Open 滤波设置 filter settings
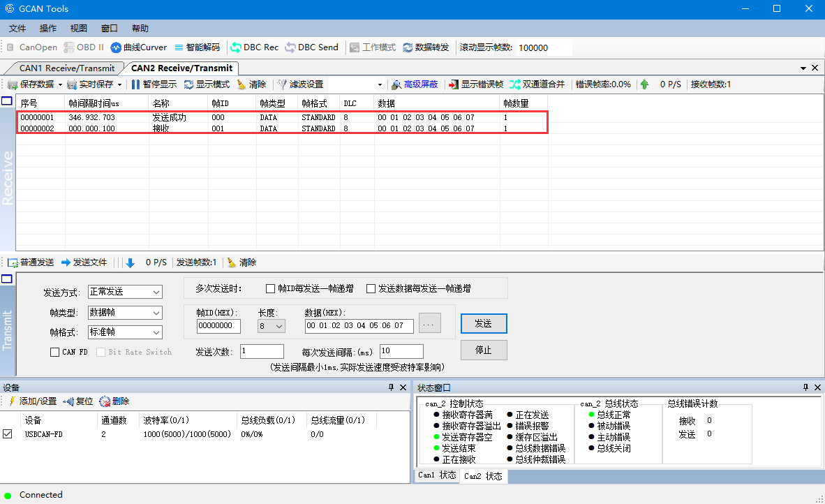825x504 pixels. [x=301, y=84]
